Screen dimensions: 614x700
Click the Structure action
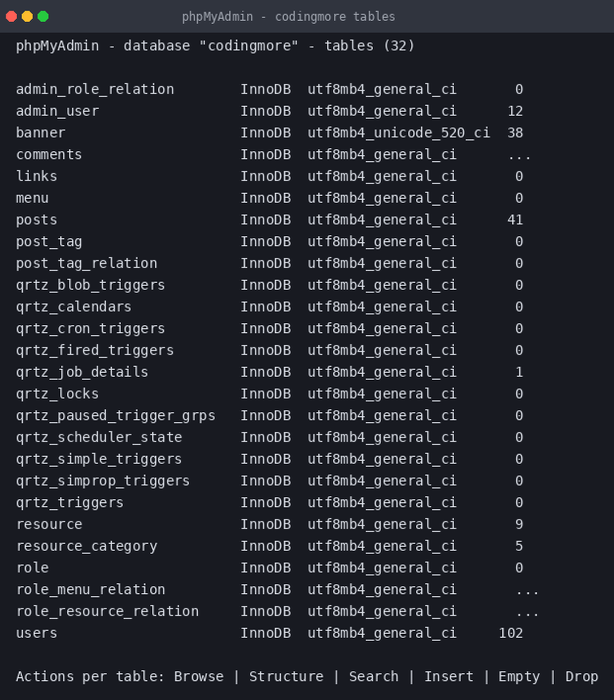pos(286,676)
